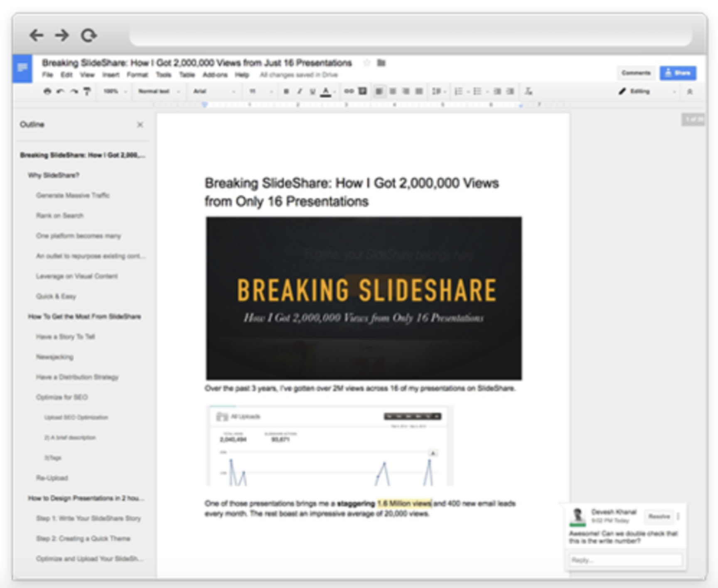Viewport: 718px width, 588px height.
Task: Open the font size dropdown
Action: click(261, 91)
